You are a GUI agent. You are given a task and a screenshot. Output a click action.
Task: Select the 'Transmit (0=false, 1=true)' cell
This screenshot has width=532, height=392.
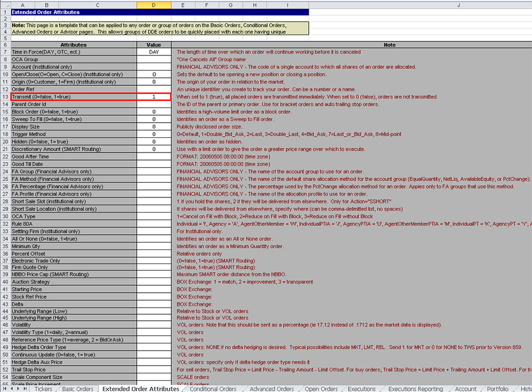point(74,97)
